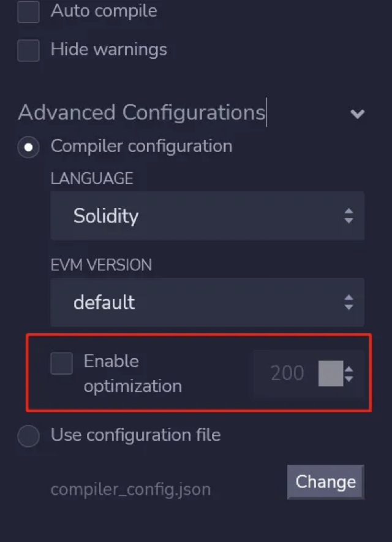The image size is (392, 542).
Task: Toggle the Enable optimization checkbox
Action: (61, 363)
